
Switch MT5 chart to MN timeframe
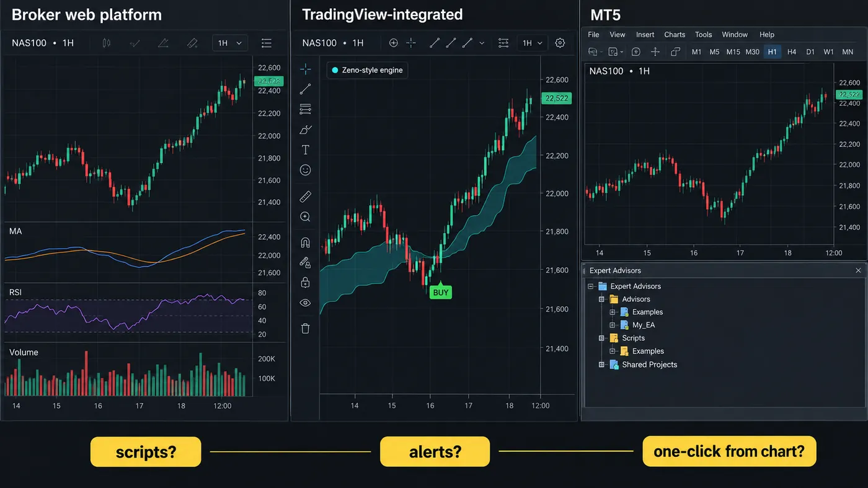pyautogui.click(x=848, y=52)
